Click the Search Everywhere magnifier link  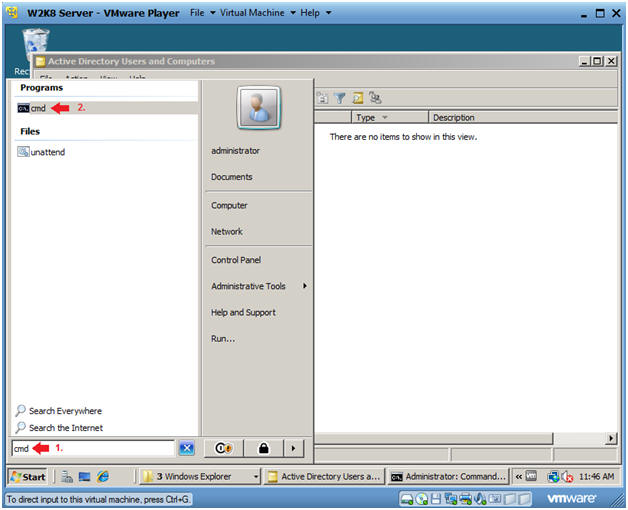tap(58, 411)
